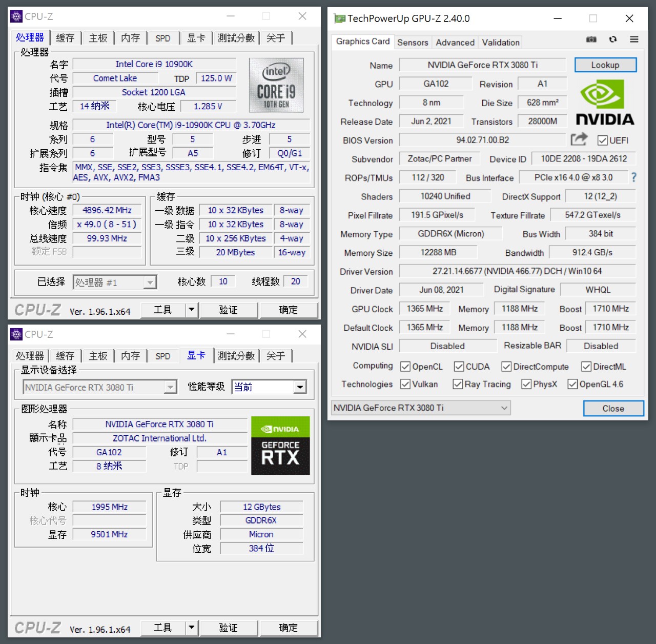Open the 内存 tab in top CPU-Z

(x=131, y=38)
